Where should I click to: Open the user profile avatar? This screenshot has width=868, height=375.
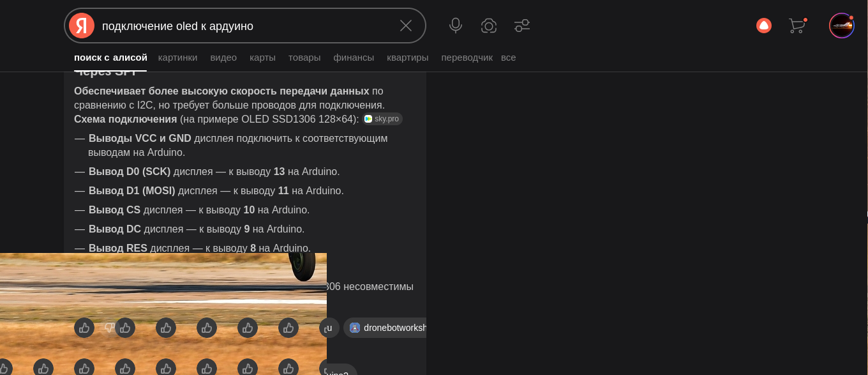click(841, 26)
